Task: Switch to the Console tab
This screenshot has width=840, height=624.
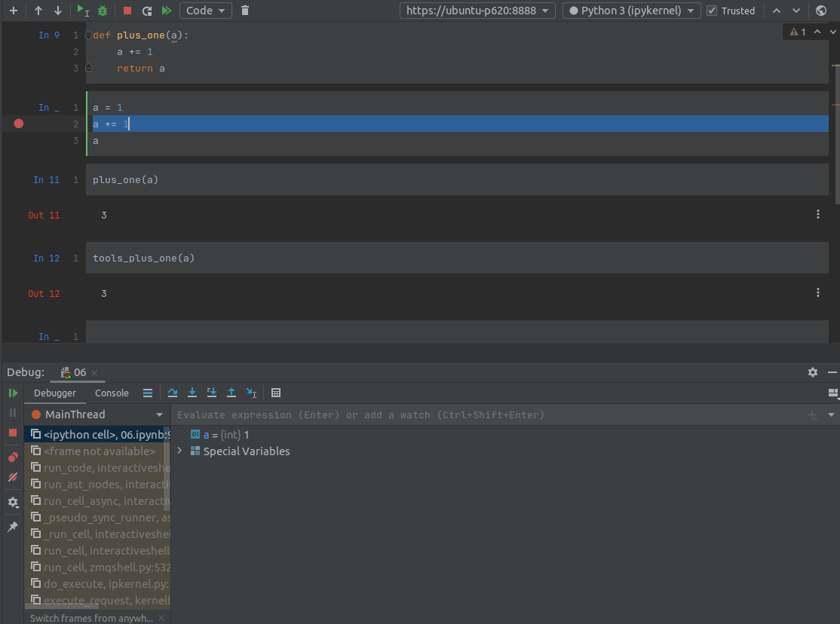Action: tap(112, 393)
